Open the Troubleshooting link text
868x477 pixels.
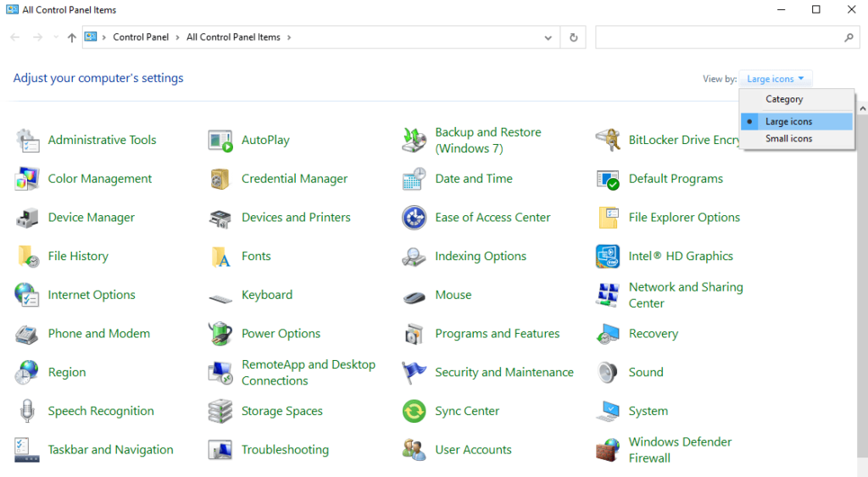285,450
